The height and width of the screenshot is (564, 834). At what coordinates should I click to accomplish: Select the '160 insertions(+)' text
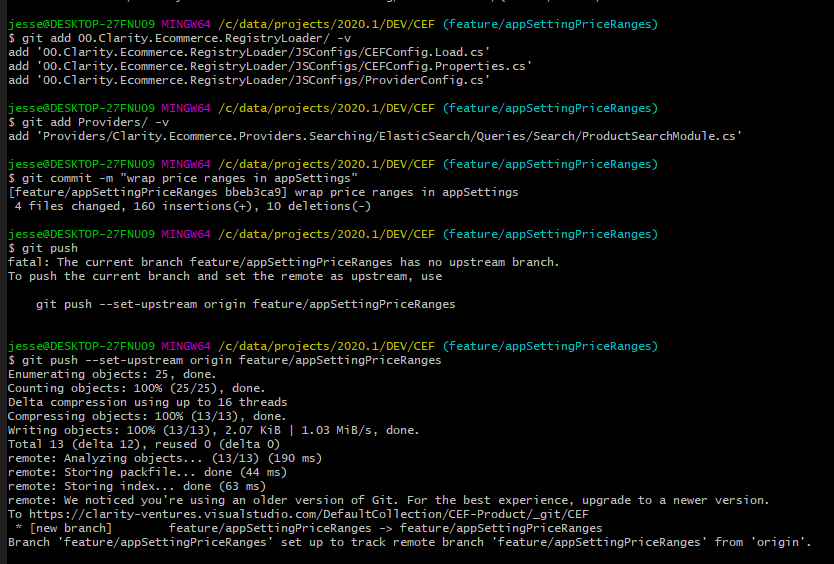point(193,206)
